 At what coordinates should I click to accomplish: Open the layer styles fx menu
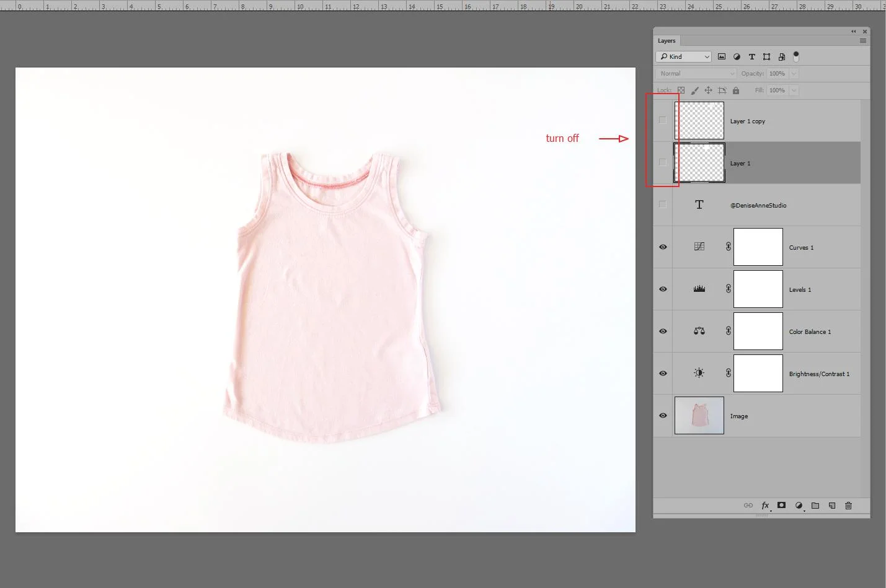(765, 506)
